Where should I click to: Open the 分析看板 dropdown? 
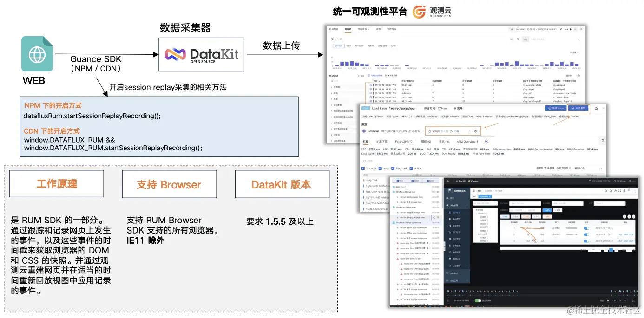point(363,29)
